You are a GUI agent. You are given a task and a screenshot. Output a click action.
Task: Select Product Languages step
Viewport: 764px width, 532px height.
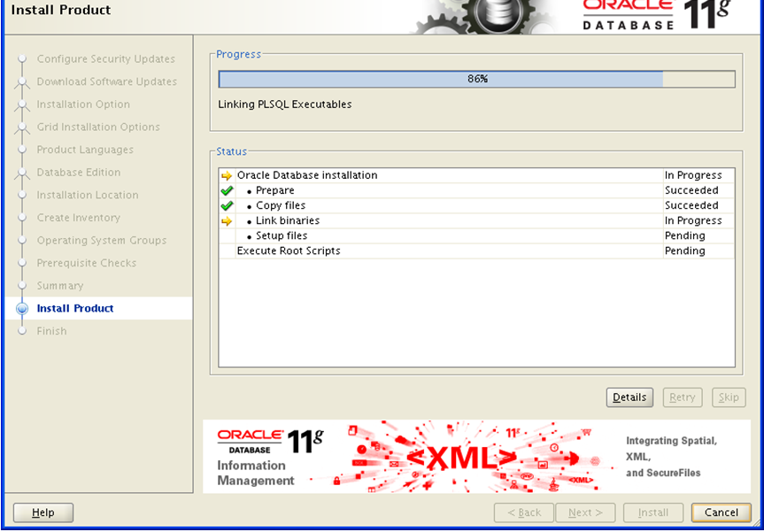[85, 150]
